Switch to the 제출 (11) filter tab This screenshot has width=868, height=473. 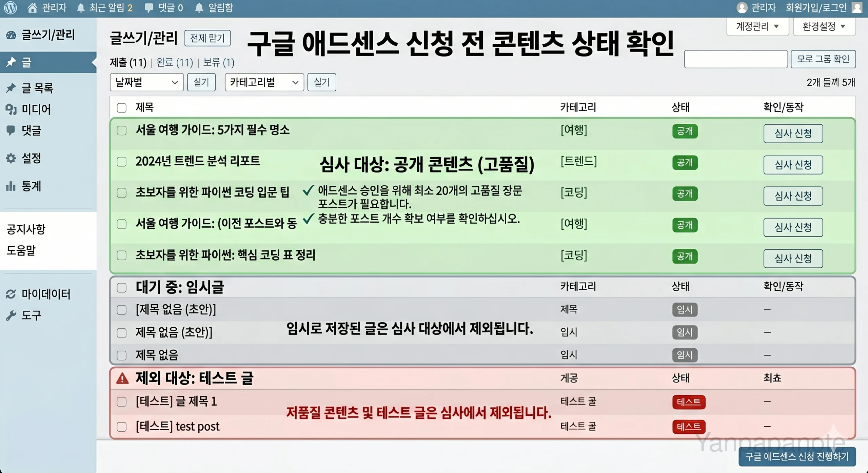pos(128,63)
